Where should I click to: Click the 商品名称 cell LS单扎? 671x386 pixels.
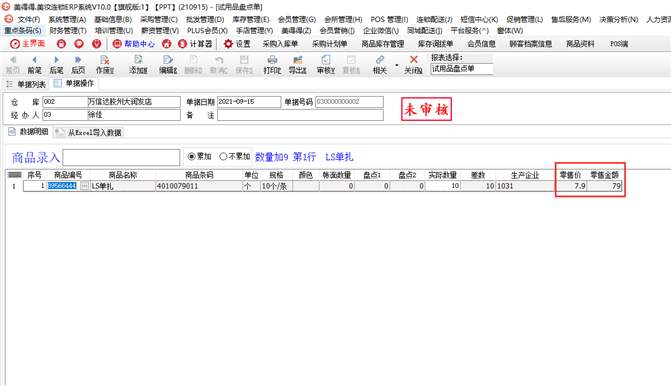coord(123,186)
